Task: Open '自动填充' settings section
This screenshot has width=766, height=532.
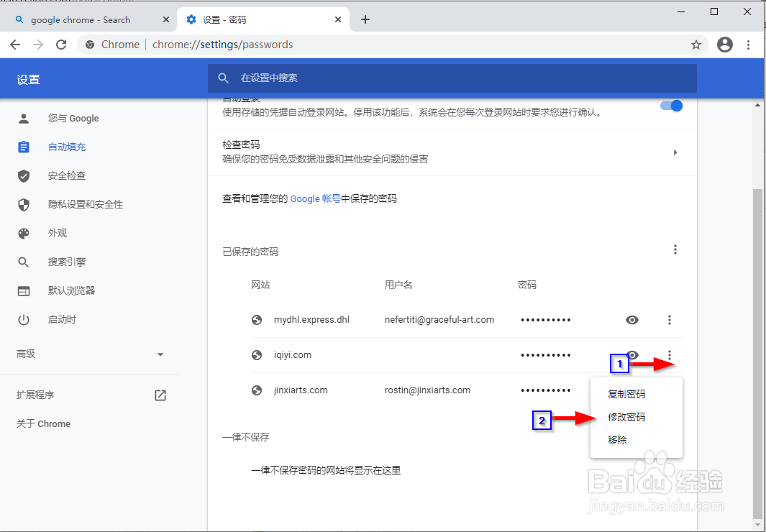Action: click(x=67, y=147)
